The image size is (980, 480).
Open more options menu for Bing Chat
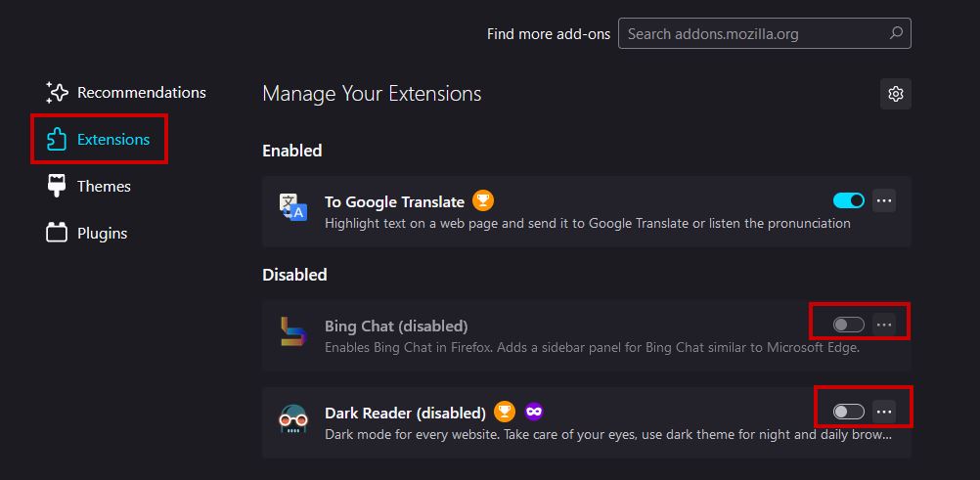(884, 325)
